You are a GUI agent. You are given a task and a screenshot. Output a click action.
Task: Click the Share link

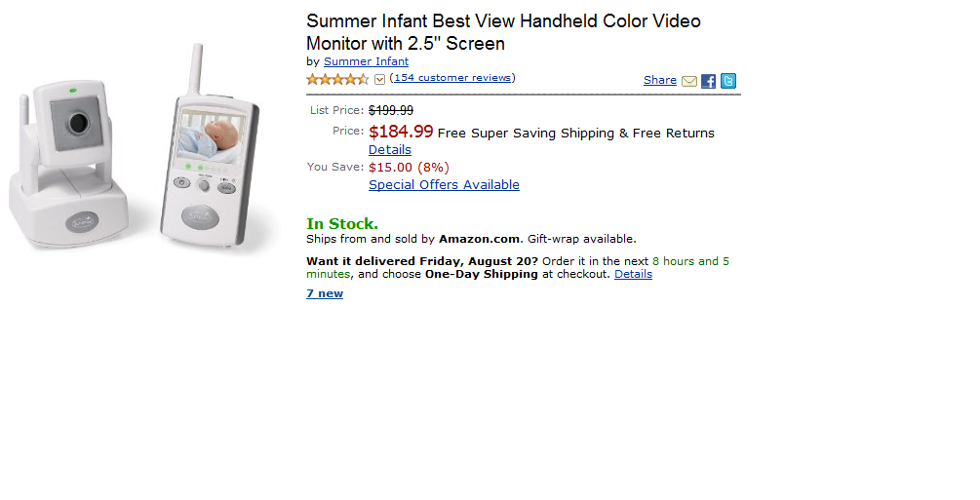click(x=660, y=80)
